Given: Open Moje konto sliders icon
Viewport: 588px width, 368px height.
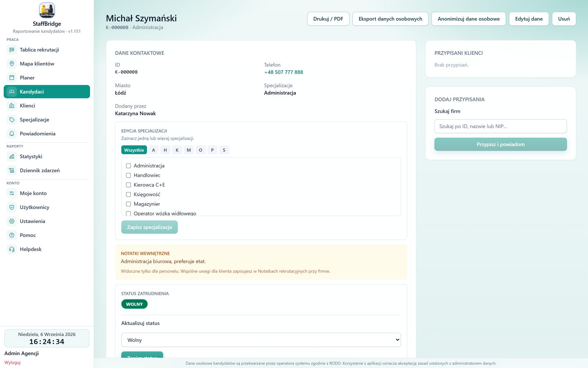Looking at the screenshot, I should (12, 193).
